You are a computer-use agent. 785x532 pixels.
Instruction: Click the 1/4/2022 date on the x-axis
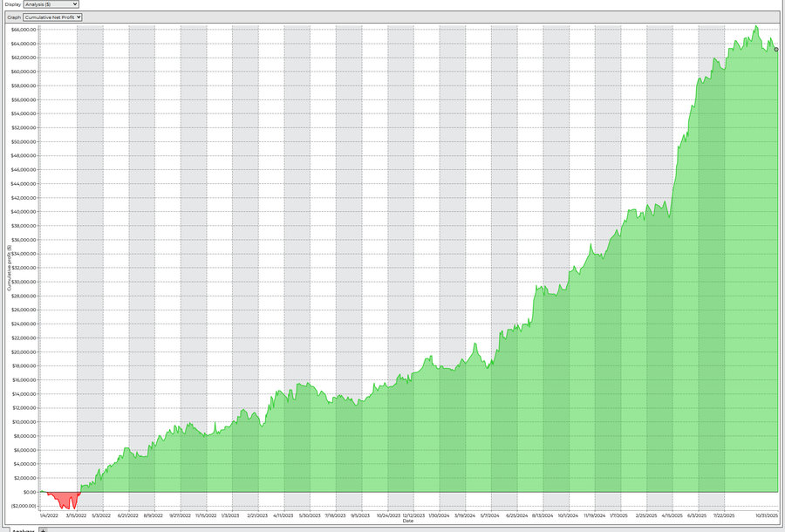click(x=49, y=515)
